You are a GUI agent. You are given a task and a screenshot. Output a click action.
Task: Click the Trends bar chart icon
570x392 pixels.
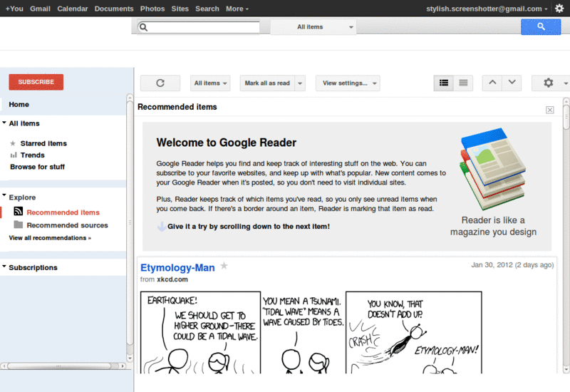(14, 155)
